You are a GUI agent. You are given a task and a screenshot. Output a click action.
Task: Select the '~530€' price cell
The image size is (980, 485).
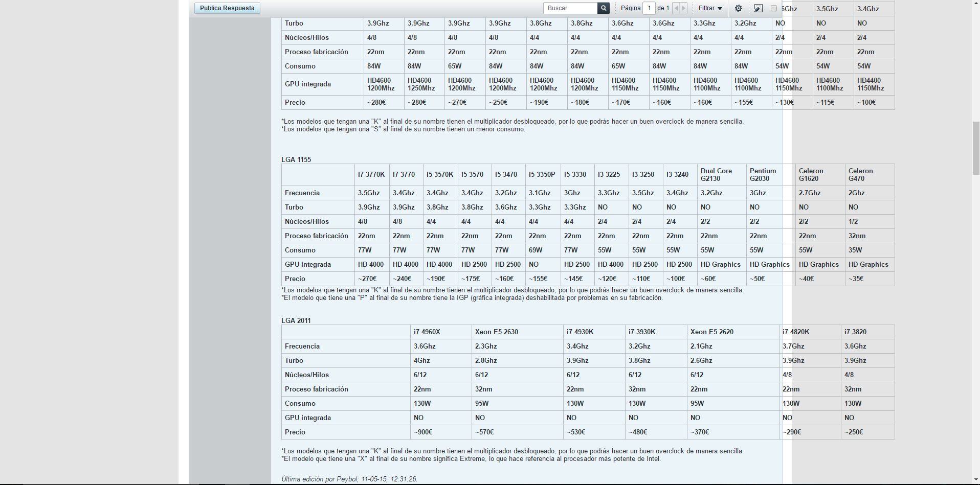point(594,432)
